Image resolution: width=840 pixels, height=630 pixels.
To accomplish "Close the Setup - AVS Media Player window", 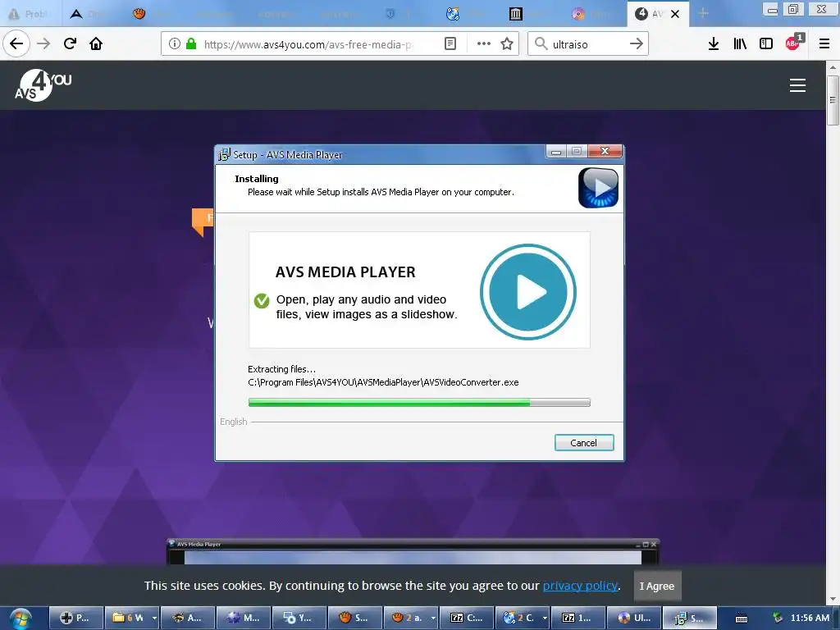I will click(x=605, y=152).
